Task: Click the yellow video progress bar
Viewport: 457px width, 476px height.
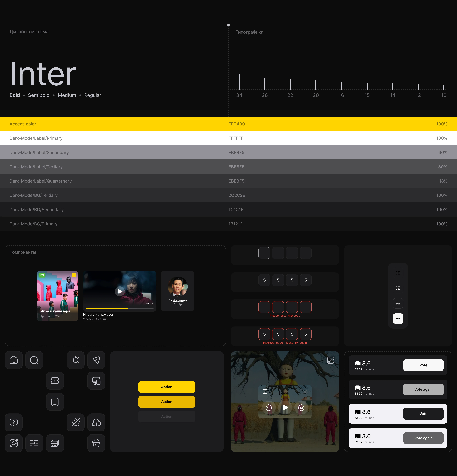Action: 107,308
